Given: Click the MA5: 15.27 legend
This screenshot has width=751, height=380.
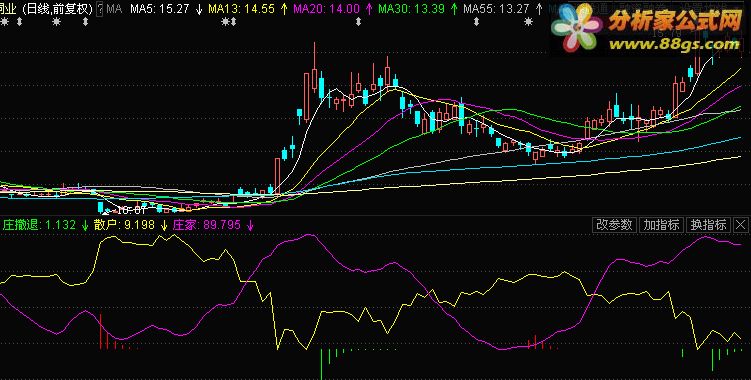Looking at the screenshot, I should 160,9.
